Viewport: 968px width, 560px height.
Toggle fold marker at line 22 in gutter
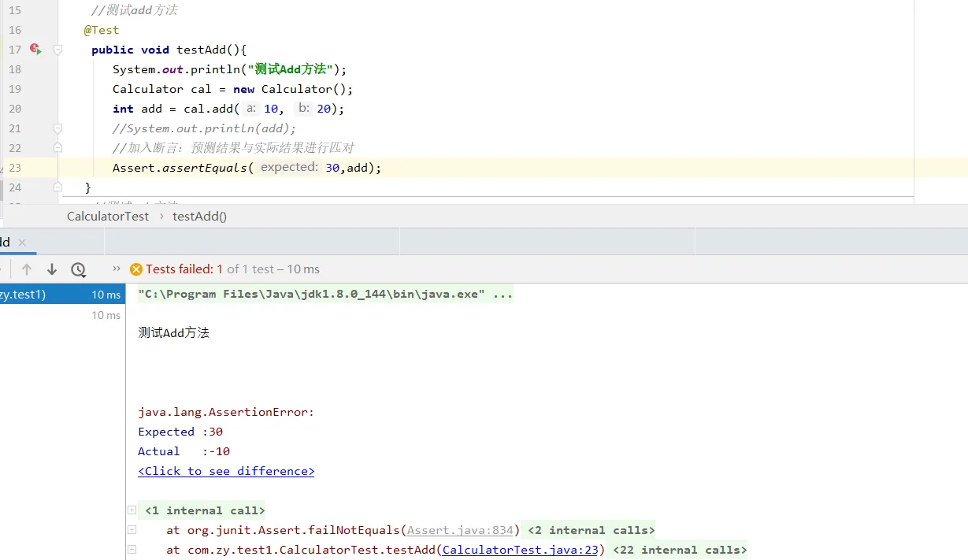57,148
